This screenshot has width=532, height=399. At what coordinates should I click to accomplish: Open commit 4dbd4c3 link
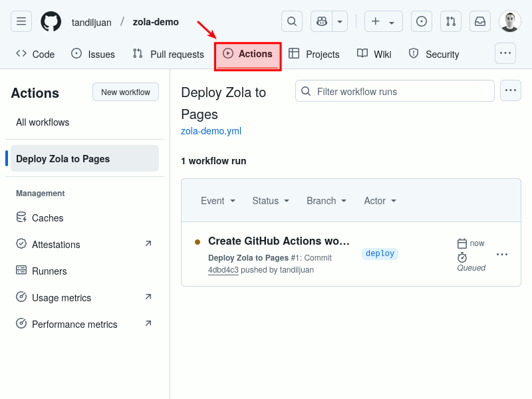click(223, 270)
